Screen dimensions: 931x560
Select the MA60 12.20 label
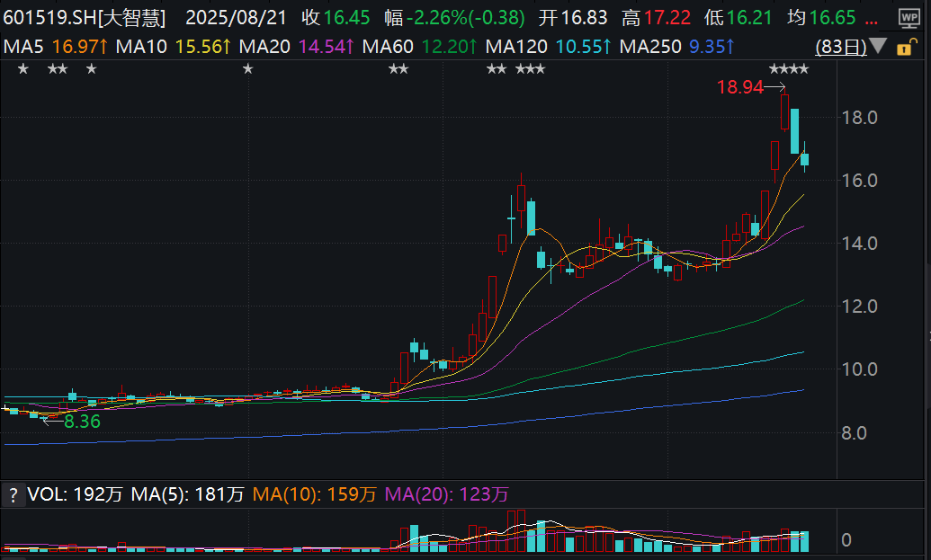(419, 46)
